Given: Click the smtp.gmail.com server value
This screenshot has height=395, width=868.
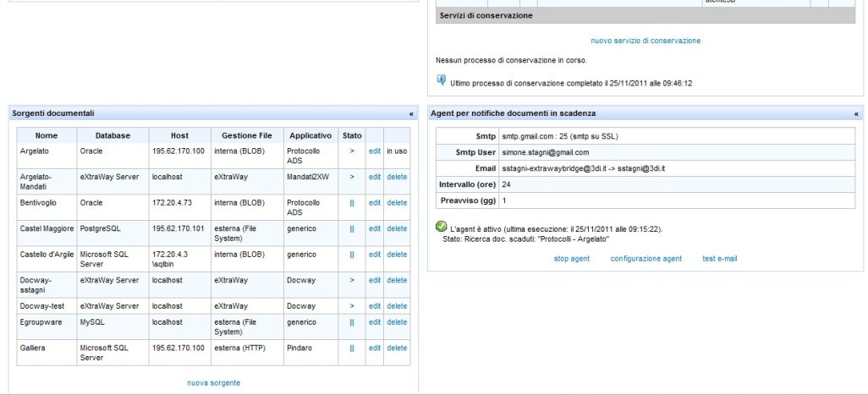Looking at the screenshot, I should click(561, 136).
